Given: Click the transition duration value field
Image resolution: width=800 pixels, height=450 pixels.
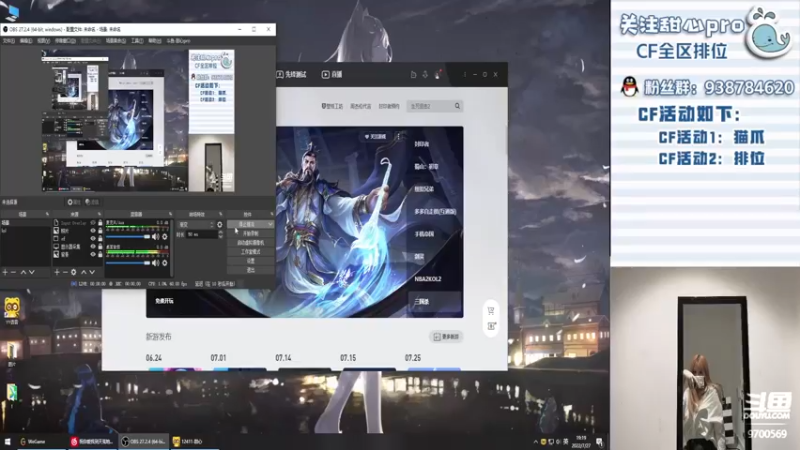Looking at the screenshot, I should [x=202, y=234].
